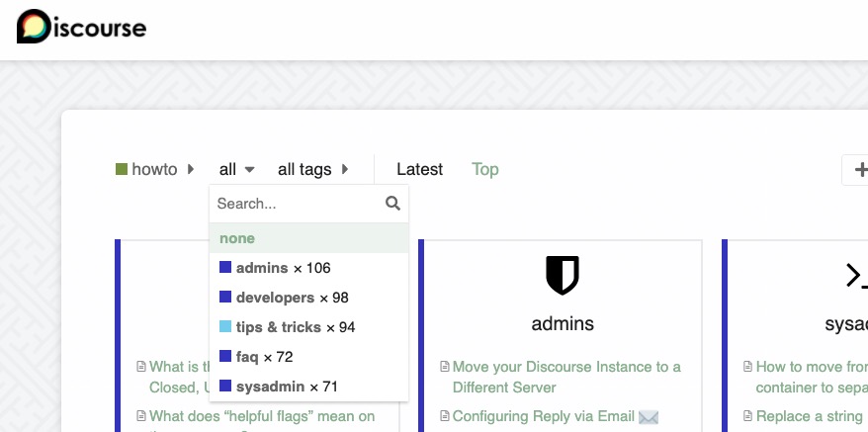Open Move your Discourse Instance topic
Screen dimensions: 868x432
coord(566,377)
